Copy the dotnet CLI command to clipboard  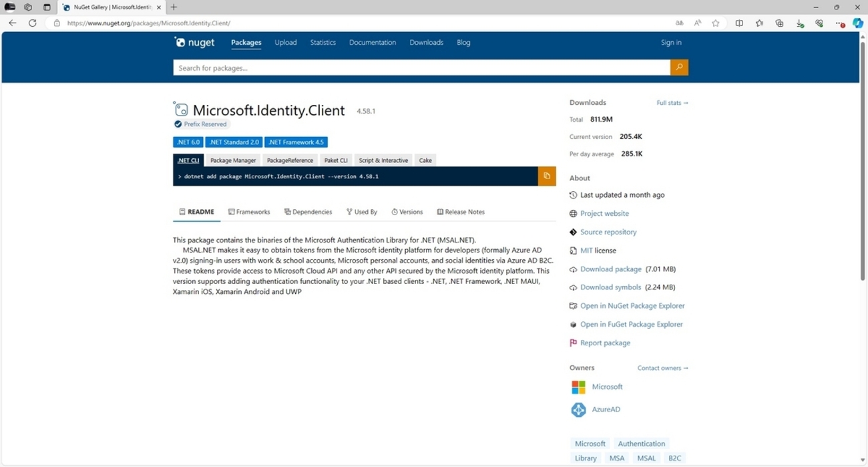click(546, 176)
